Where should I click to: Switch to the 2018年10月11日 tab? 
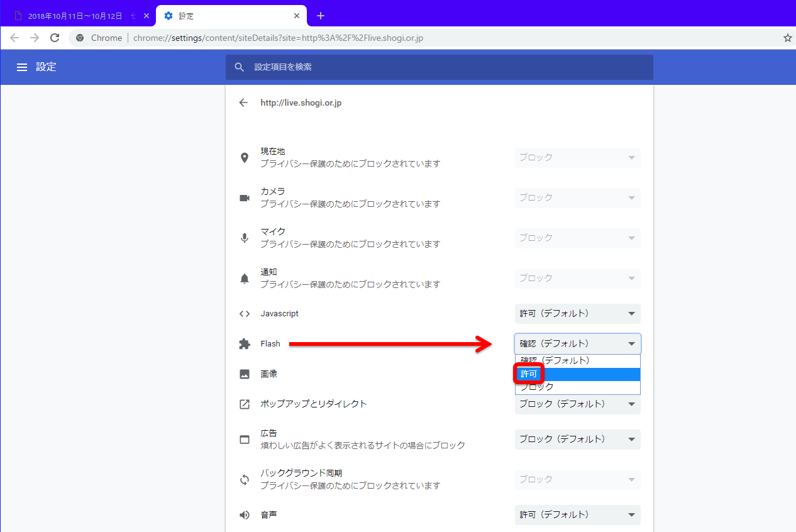[x=79, y=16]
